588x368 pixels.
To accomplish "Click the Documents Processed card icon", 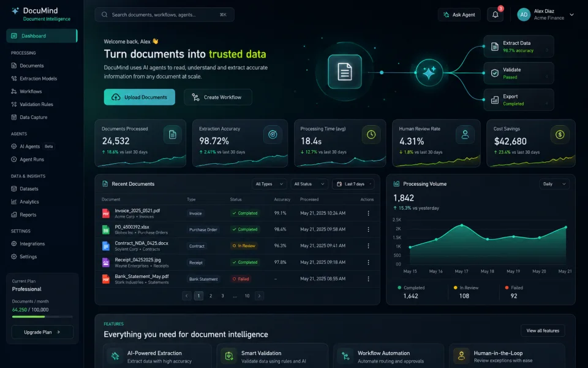I will click(x=173, y=134).
